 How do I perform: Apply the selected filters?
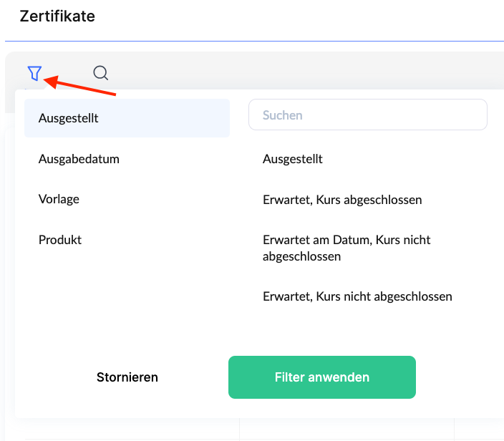321,377
